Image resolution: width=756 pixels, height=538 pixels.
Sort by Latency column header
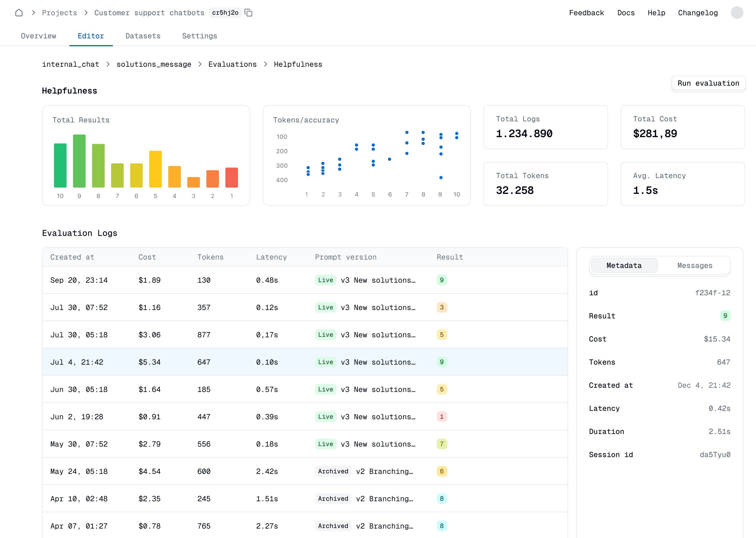[x=271, y=257]
